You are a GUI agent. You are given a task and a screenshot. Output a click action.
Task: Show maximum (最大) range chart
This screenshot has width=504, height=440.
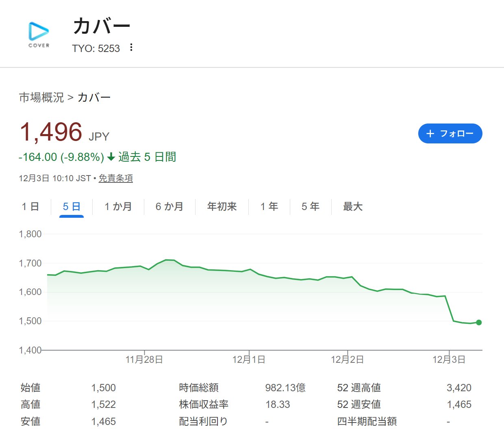pyautogui.click(x=353, y=207)
